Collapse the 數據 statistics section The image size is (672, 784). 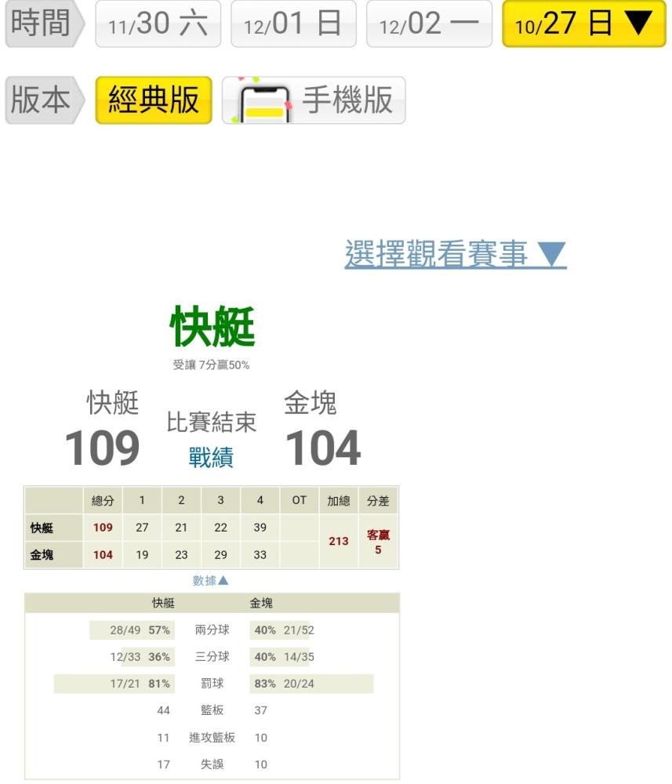coord(210,580)
